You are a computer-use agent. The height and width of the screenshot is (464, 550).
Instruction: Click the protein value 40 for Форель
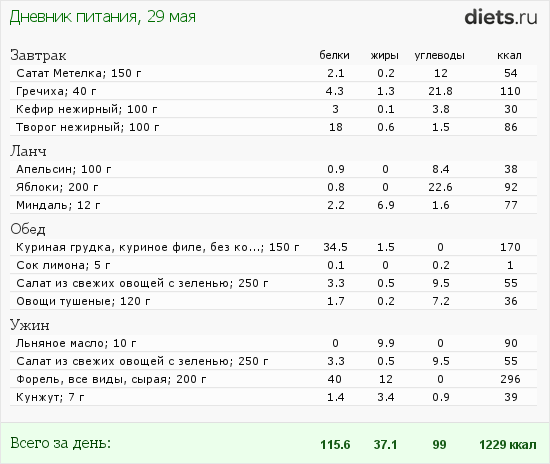(x=335, y=379)
